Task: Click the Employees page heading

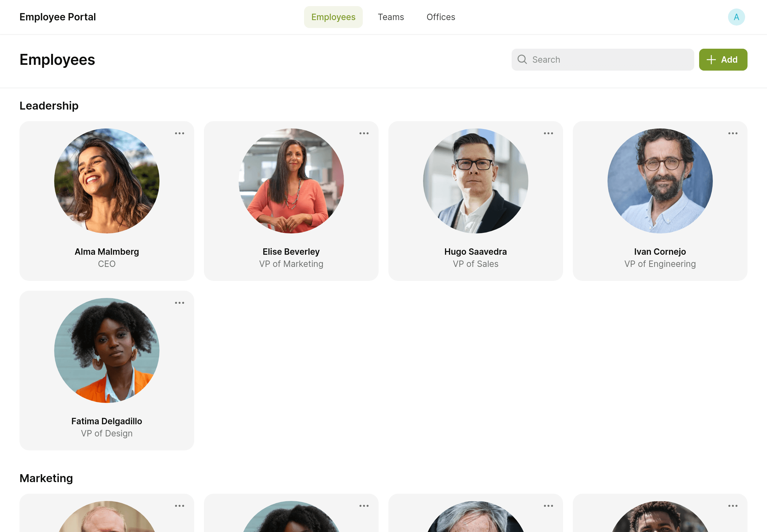Action: (x=57, y=60)
